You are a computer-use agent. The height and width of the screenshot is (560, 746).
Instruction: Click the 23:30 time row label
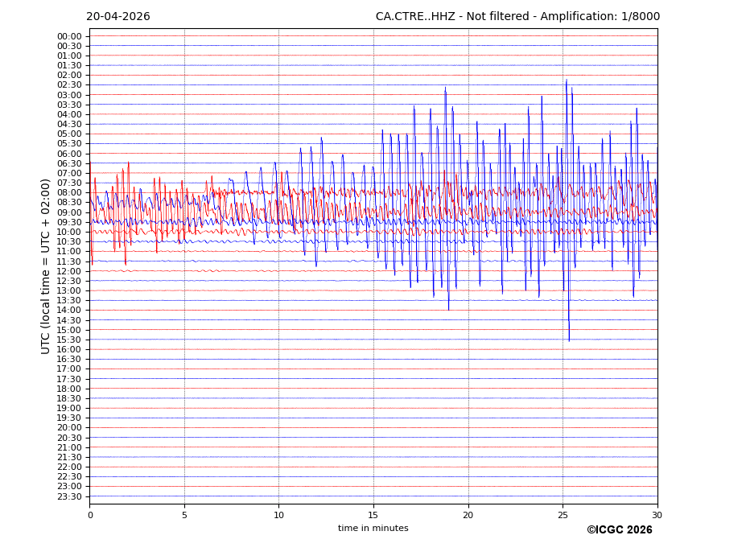(x=69, y=496)
